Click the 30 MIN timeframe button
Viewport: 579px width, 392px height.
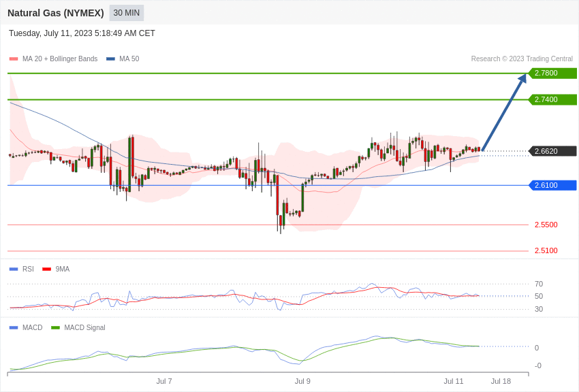tap(126, 13)
